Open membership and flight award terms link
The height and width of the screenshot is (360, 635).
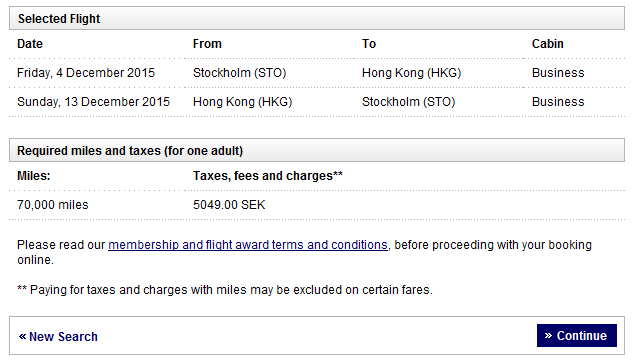click(248, 245)
